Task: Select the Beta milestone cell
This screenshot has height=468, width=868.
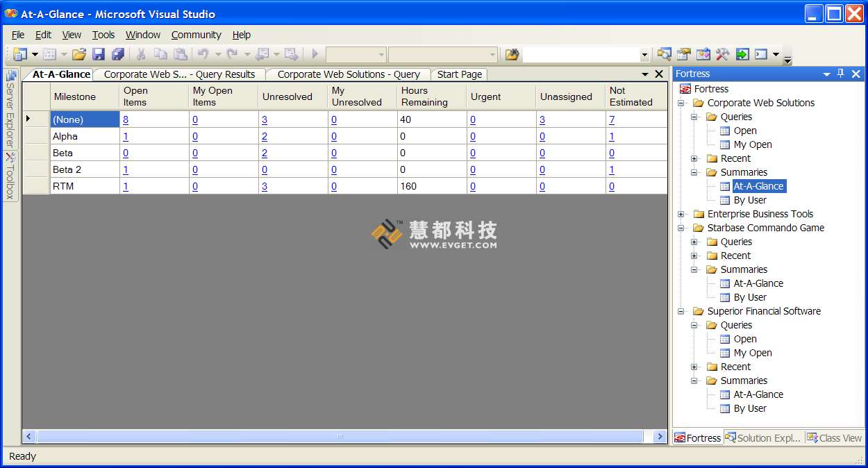Action: click(85, 153)
